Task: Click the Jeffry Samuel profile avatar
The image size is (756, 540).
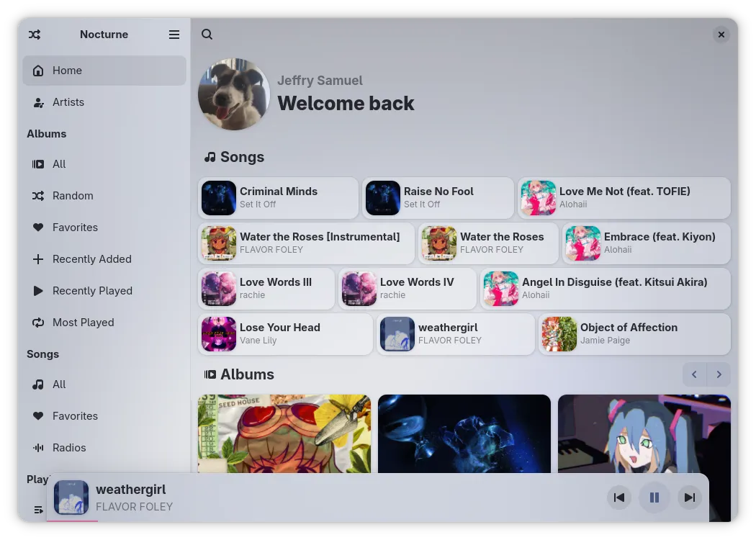Action: coord(234,94)
